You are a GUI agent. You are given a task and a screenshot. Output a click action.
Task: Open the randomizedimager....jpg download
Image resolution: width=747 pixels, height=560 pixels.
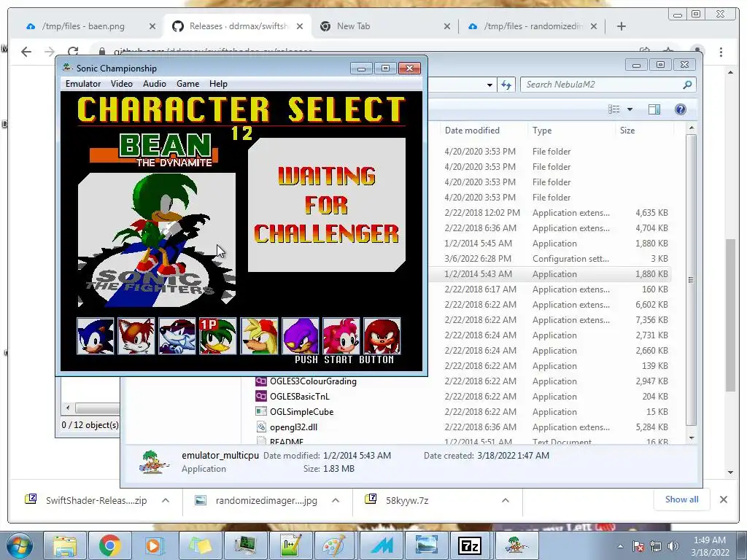tap(266, 500)
